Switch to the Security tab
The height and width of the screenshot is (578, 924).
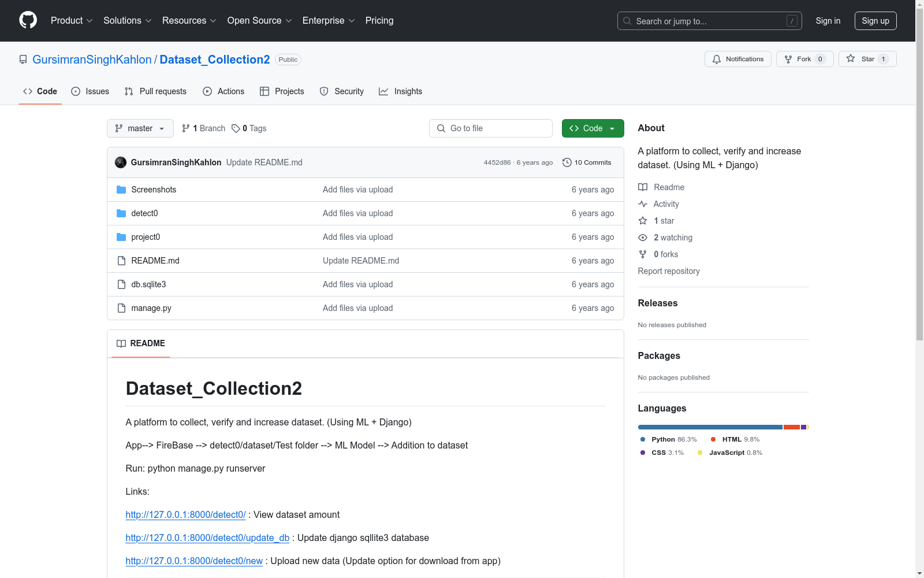(x=342, y=91)
